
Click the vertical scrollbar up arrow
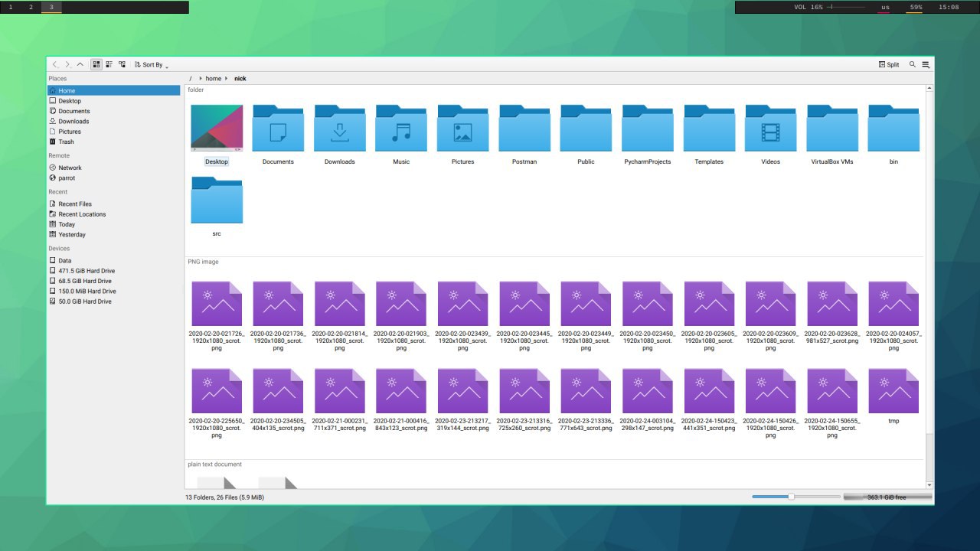click(930, 89)
